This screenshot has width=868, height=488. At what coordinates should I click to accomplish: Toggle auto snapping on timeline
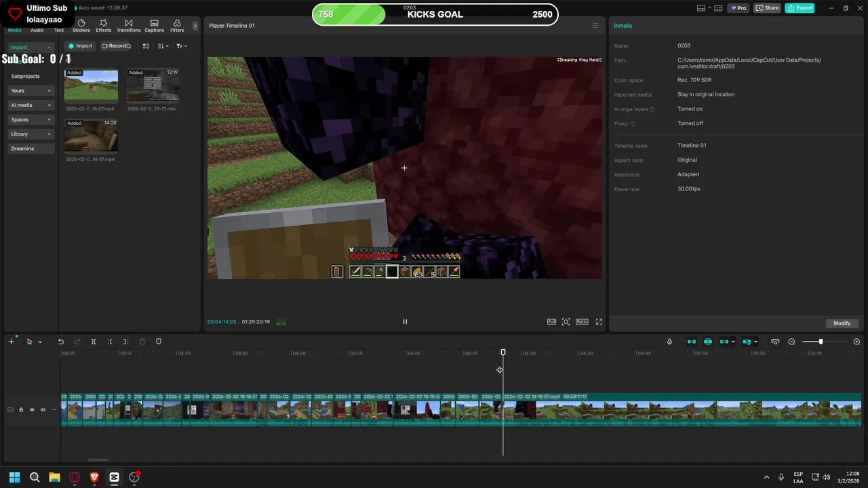[708, 342]
